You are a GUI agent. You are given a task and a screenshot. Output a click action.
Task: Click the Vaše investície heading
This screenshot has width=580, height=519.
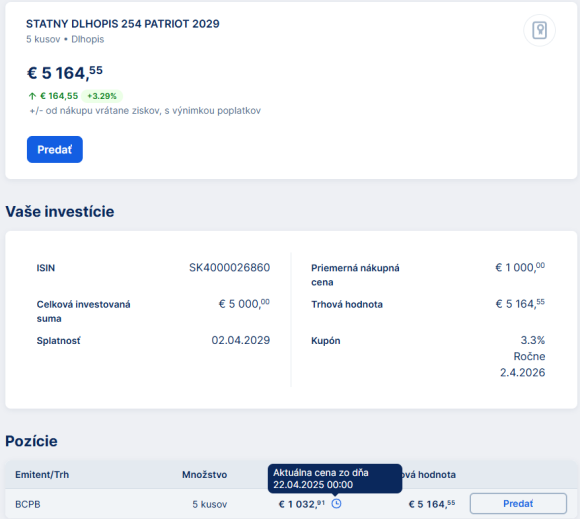(60, 212)
